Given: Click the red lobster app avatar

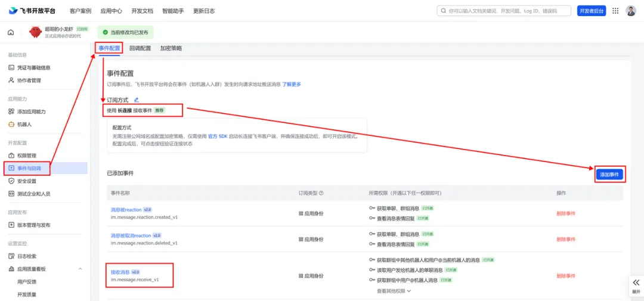Looking at the screenshot, I should tap(36, 32).
